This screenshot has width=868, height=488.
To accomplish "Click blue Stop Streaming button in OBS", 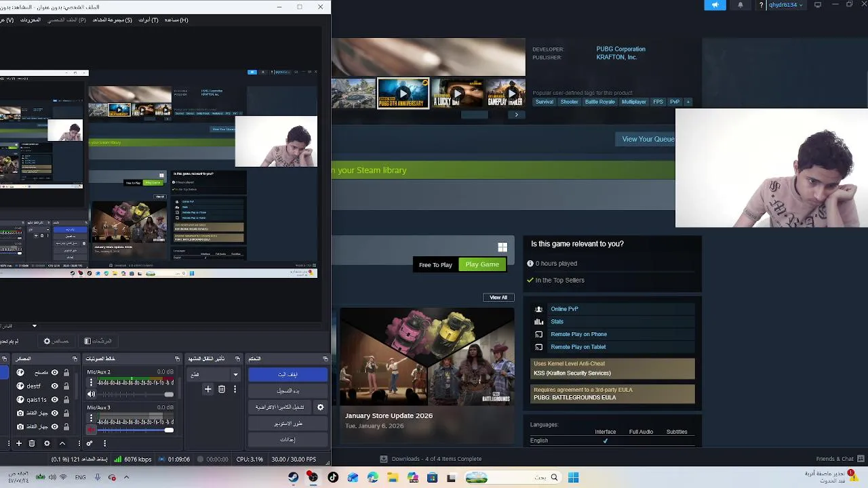I will (288, 374).
